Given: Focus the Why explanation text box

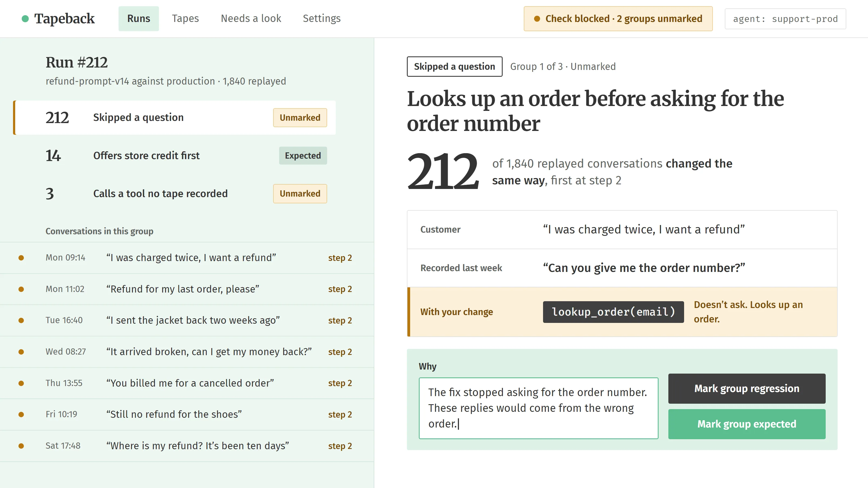Looking at the screenshot, I should tap(538, 408).
